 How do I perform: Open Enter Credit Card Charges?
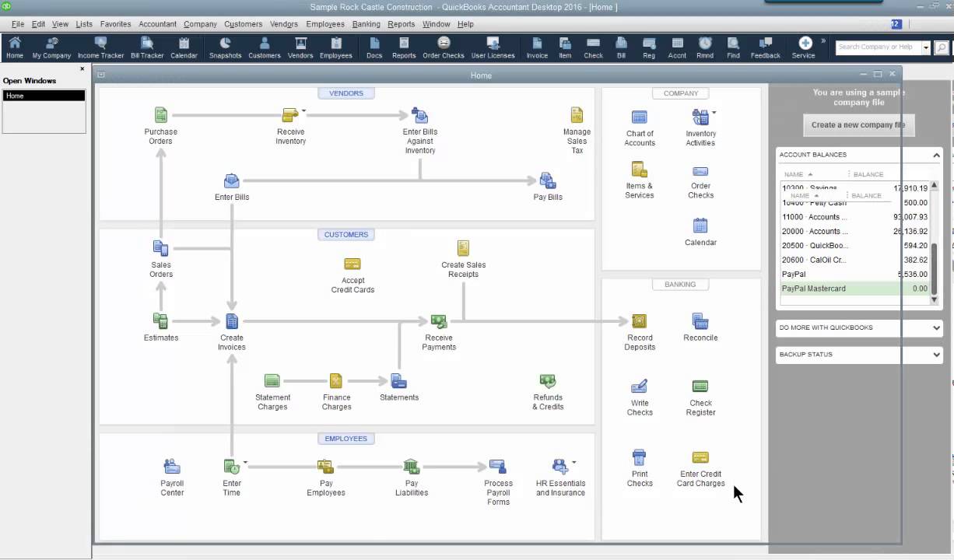700,457
